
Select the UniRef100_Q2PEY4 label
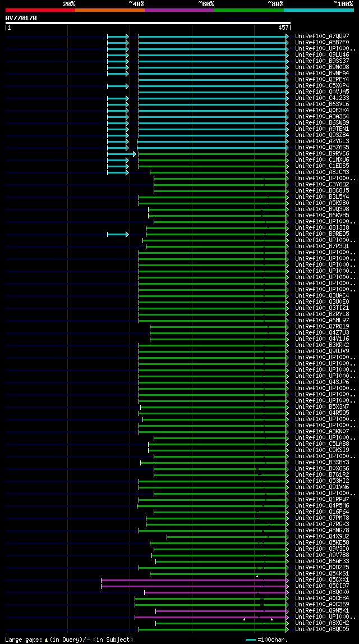(322, 79)
